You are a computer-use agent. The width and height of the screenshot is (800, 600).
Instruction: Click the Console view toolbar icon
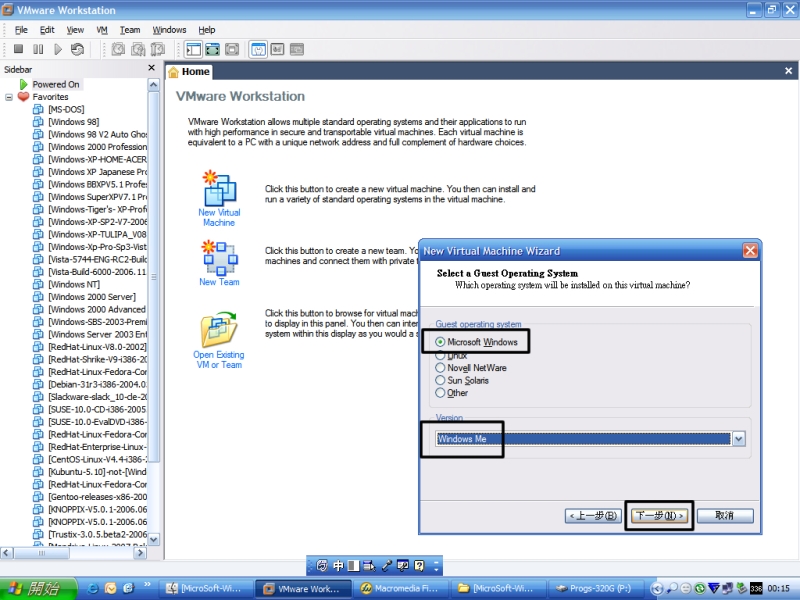point(278,49)
